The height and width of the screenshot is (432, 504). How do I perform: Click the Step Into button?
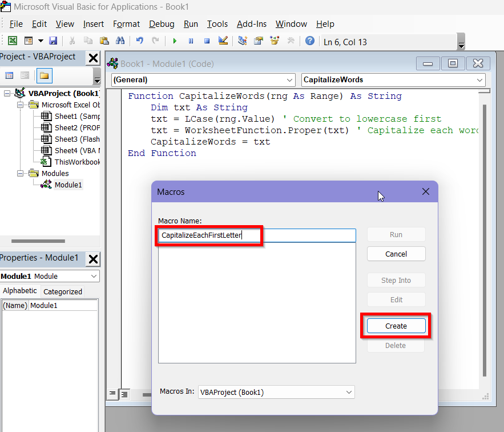[396, 281]
